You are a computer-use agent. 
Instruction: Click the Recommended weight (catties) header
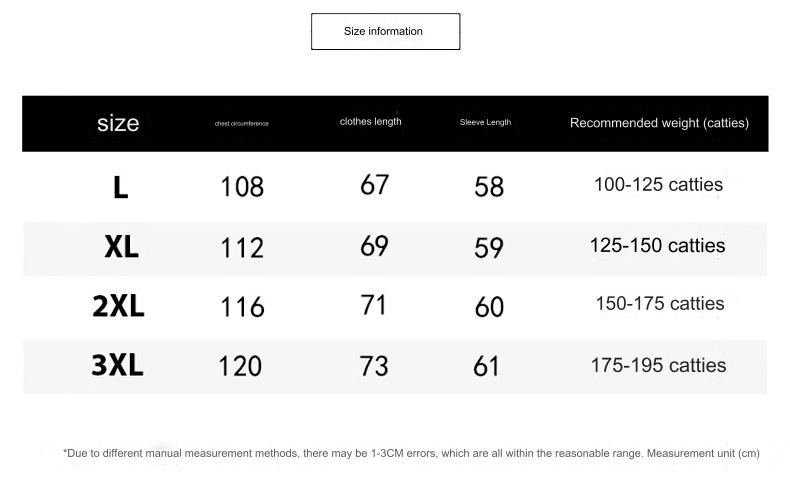pyautogui.click(x=659, y=123)
